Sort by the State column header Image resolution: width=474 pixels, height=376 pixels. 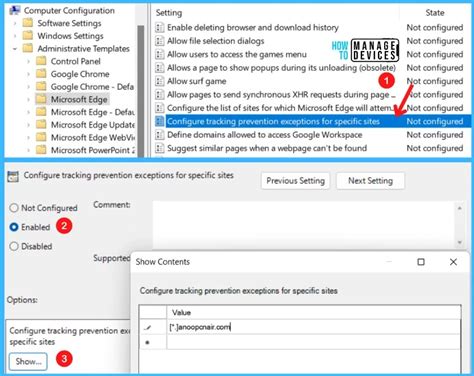[435, 13]
